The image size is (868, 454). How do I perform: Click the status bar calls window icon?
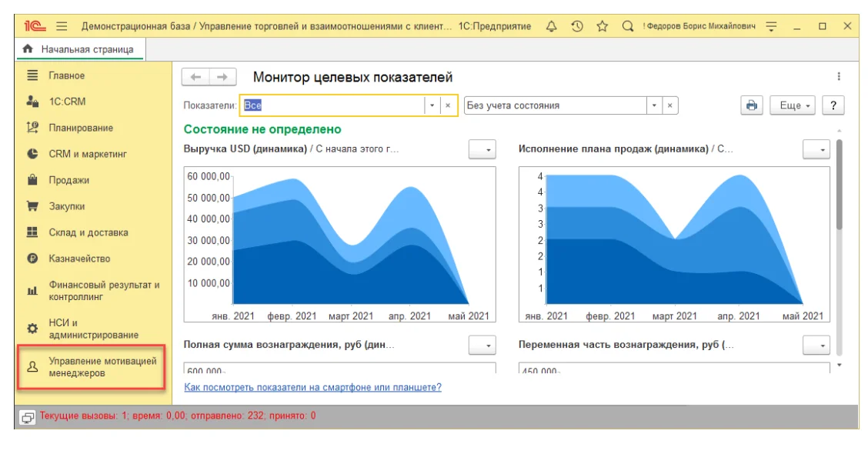(x=28, y=417)
